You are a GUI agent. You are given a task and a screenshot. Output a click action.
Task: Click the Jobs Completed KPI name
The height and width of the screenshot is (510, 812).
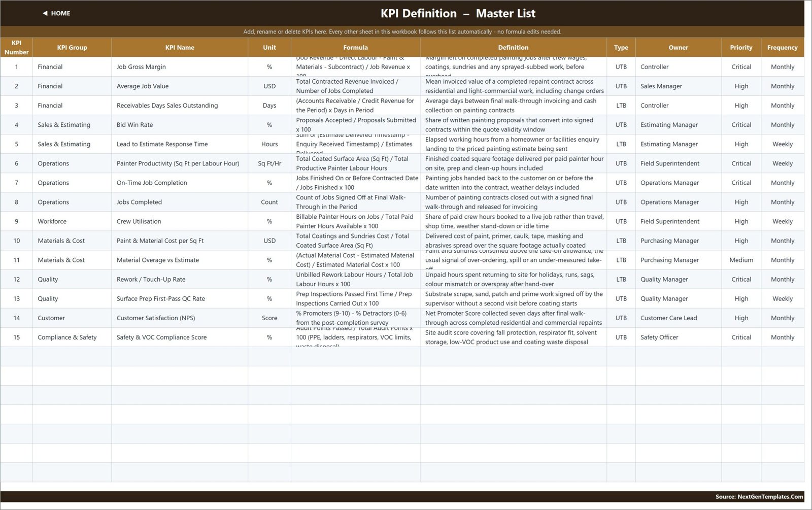click(x=180, y=202)
